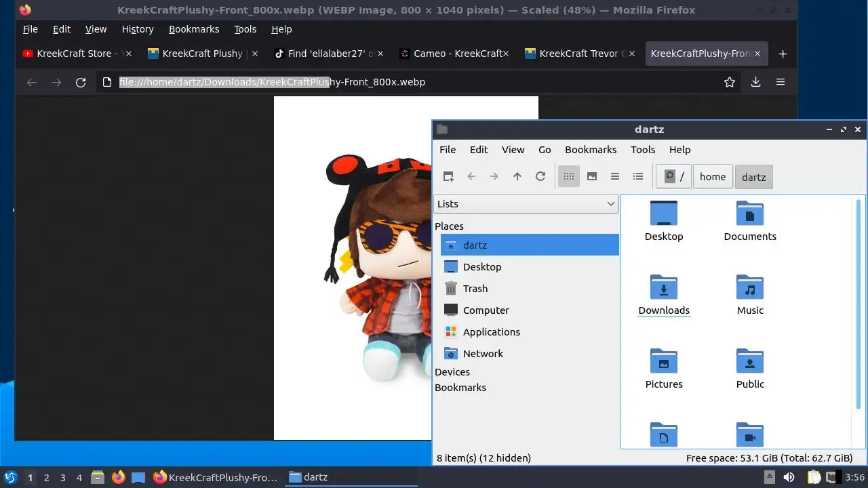868x488 pixels.
Task: Open a new Firefox tab
Action: coord(783,54)
